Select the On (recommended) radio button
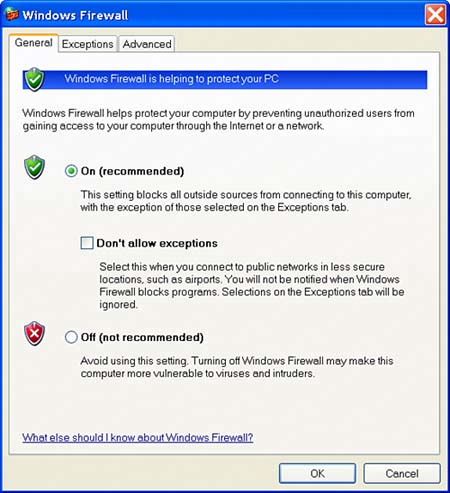 click(x=71, y=171)
